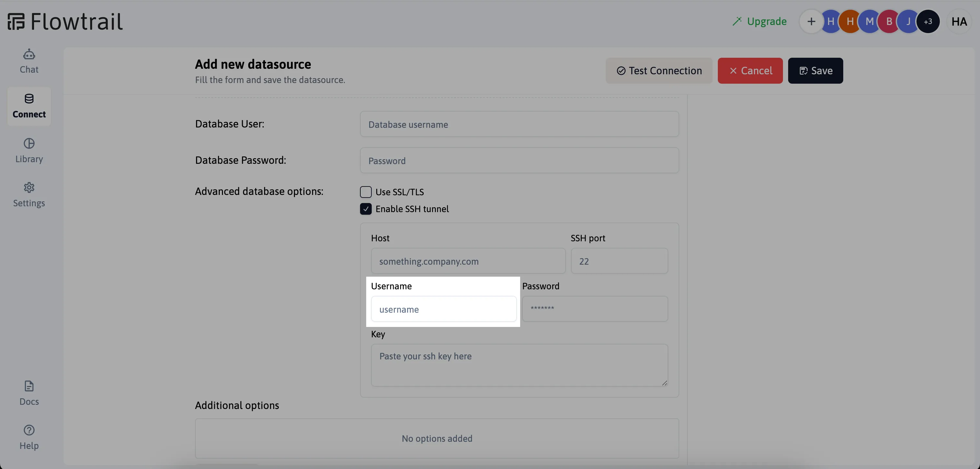Cancel adding the datasource
Viewport: 980px width, 469px height.
click(x=750, y=71)
